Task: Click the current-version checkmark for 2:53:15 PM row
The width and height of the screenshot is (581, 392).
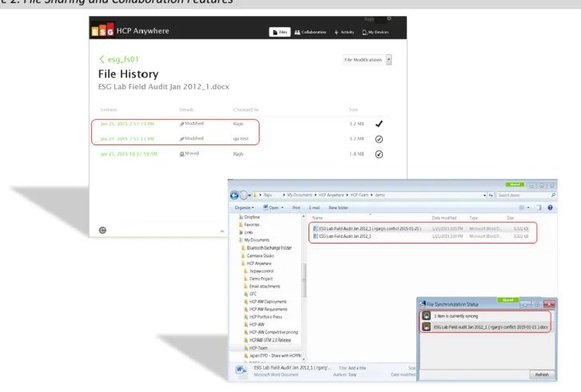Action: coord(379,124)
